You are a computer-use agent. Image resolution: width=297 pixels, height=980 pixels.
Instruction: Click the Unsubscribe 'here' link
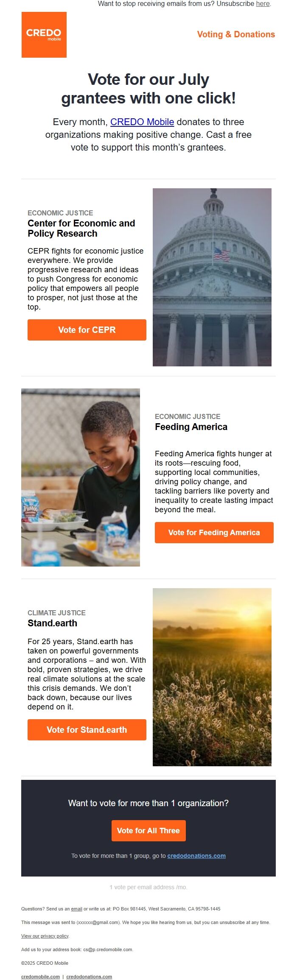(263, 4)
